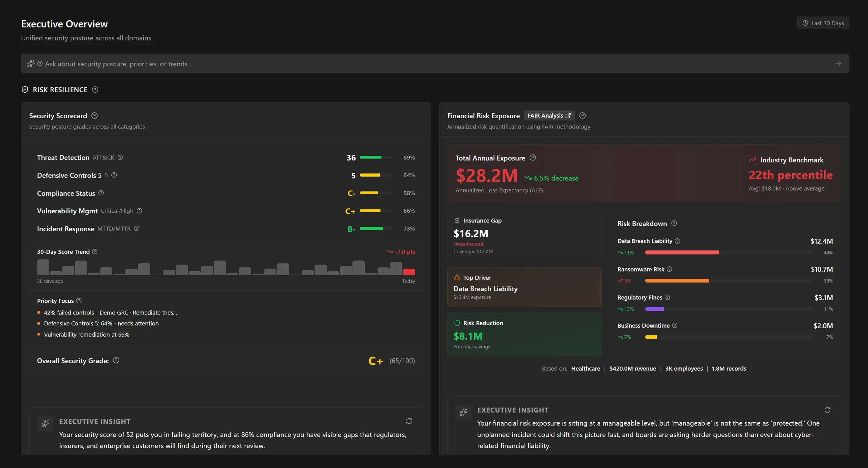868x468 pixels.
Task: Click the Compliance Status info icon
Action: [101, 193]
